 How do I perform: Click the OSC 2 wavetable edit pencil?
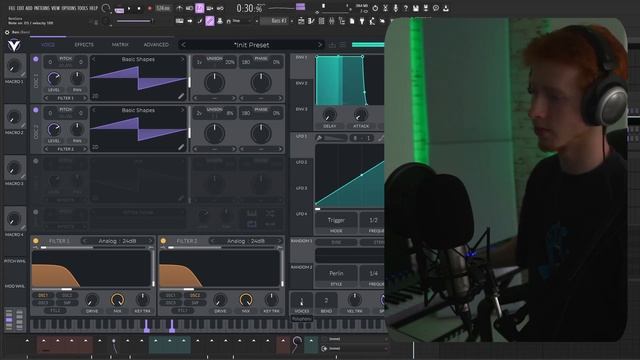point(181,147)
